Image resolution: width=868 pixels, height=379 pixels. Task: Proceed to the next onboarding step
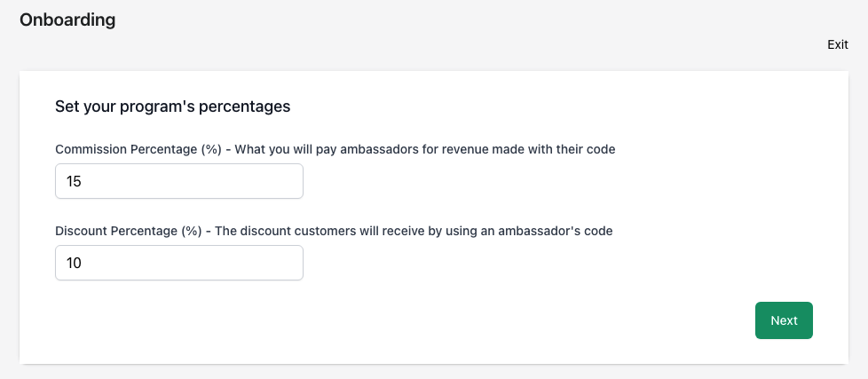[784, 320]
